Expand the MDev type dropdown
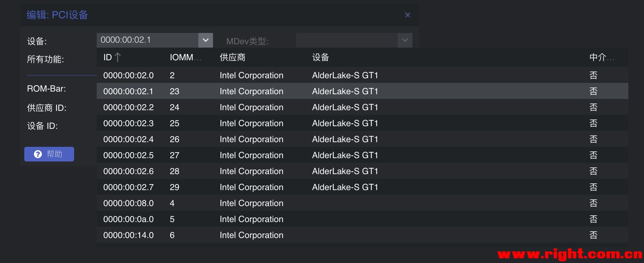The width and height of the screenshot is (644, 263). click(x=405, y=40)
